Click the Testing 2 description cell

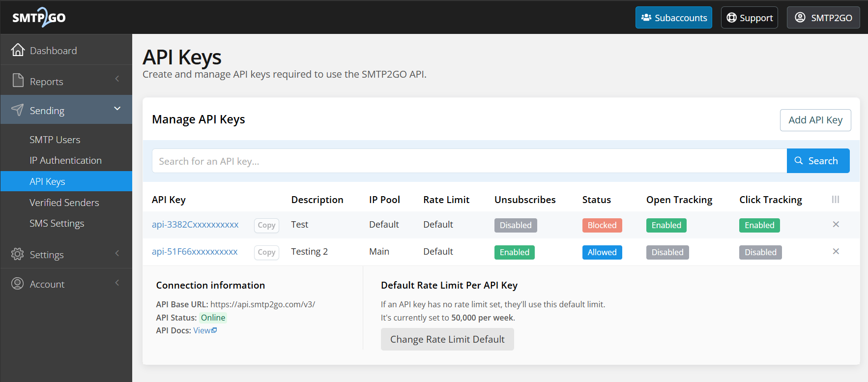pyautogui.click(x=309, y=251)
